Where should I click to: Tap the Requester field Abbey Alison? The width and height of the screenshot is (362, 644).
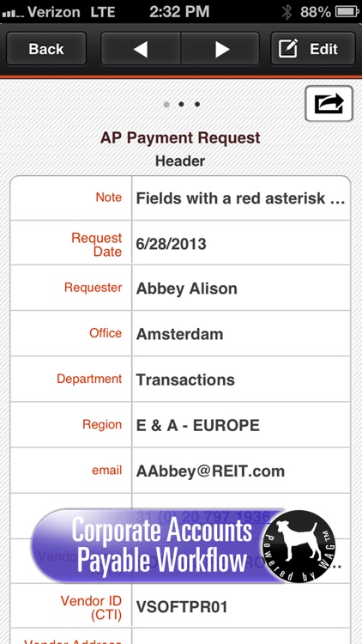coord(187,289)
